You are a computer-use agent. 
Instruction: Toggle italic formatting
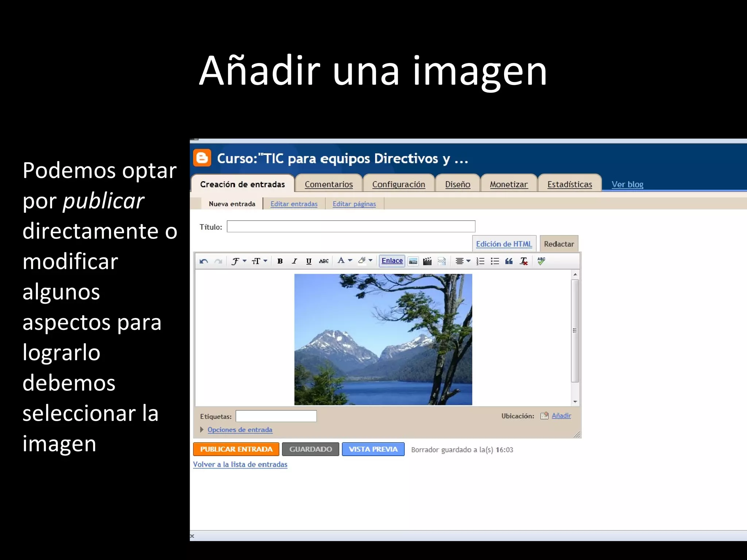294,261
